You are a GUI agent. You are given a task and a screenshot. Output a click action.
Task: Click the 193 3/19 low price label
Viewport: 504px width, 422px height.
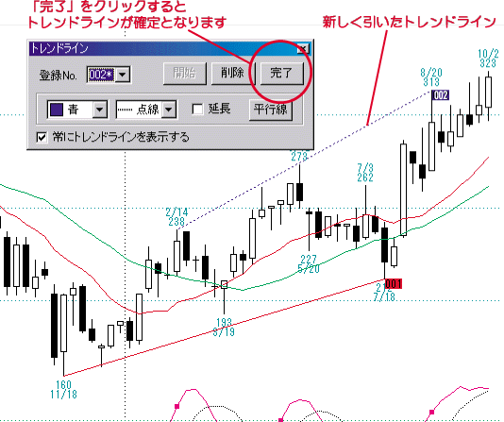[224, 327]
